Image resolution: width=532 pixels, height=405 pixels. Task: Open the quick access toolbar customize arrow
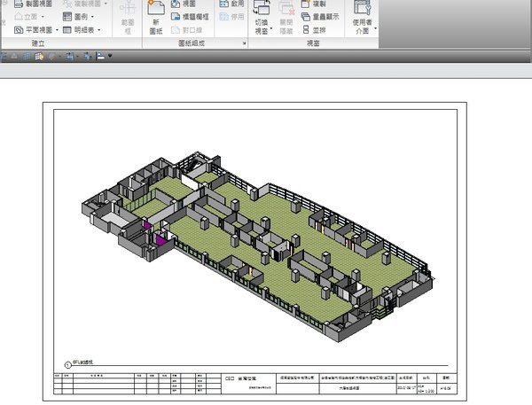click(x=110, y=56)
